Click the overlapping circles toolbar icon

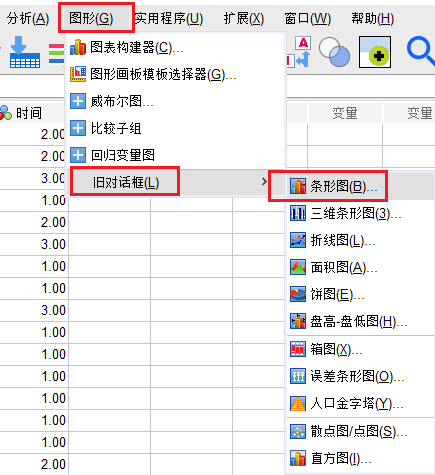click(x=334, y=52)
